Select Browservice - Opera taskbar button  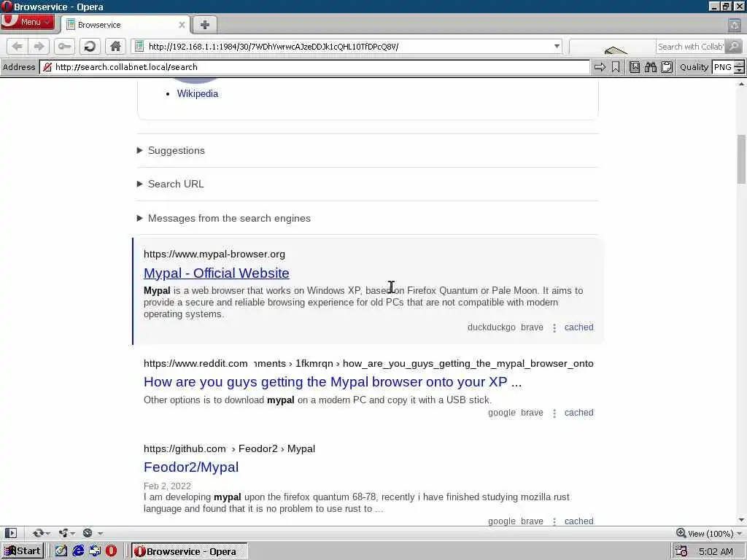(x=189, y=551)
